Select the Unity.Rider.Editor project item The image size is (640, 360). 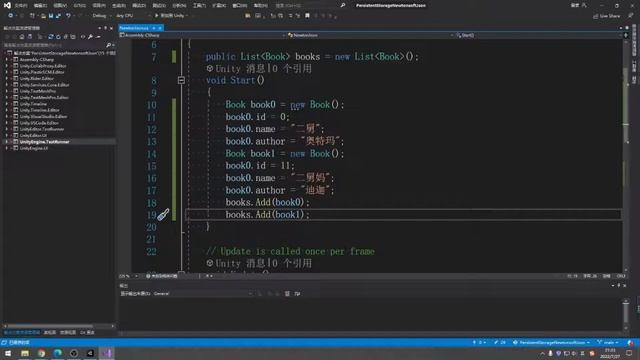[37, 78]
